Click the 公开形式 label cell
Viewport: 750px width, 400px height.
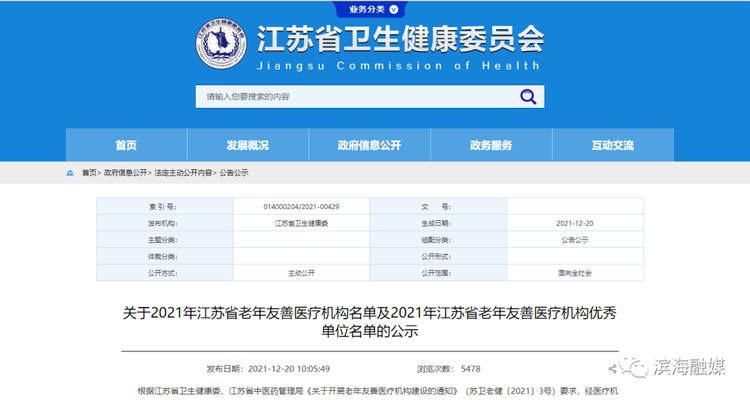tap(438, 256)
